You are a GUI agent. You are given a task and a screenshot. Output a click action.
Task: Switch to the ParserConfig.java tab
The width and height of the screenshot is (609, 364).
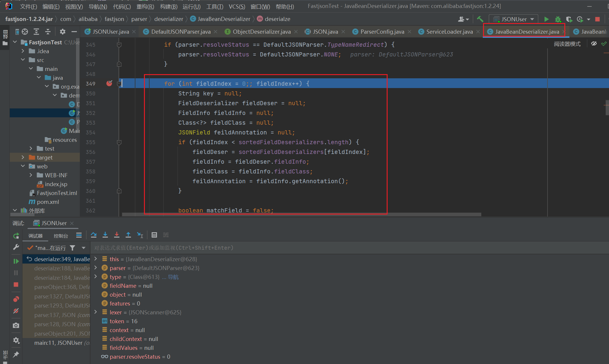[x=382, y=32]
